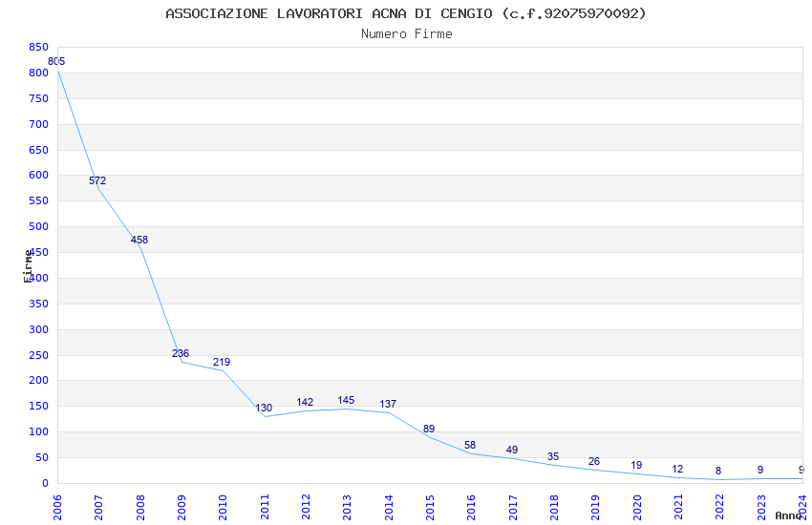
Task: Click the x-axis year 2006
Action: [x=57, y=508]
